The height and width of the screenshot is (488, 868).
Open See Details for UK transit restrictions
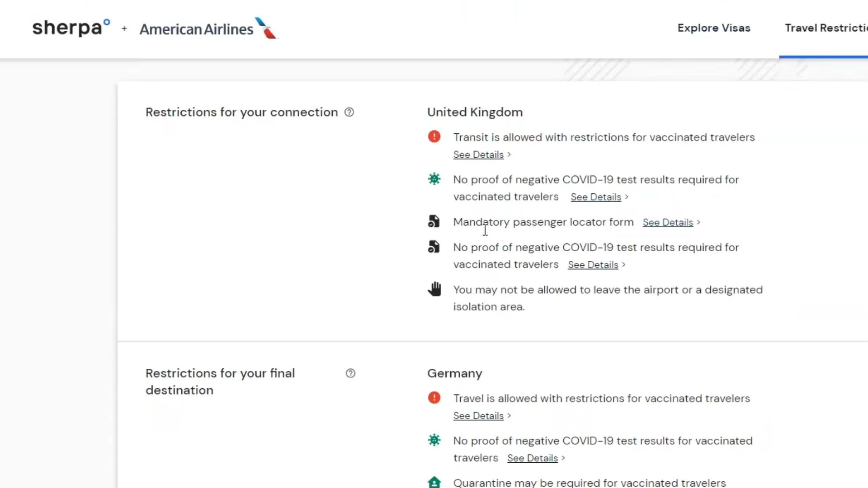[x=478, y=155]
